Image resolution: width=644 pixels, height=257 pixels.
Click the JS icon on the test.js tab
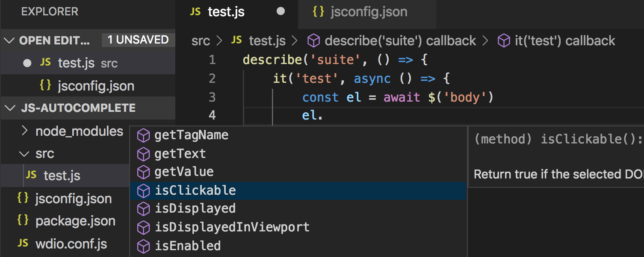click(x=195, y=12)
